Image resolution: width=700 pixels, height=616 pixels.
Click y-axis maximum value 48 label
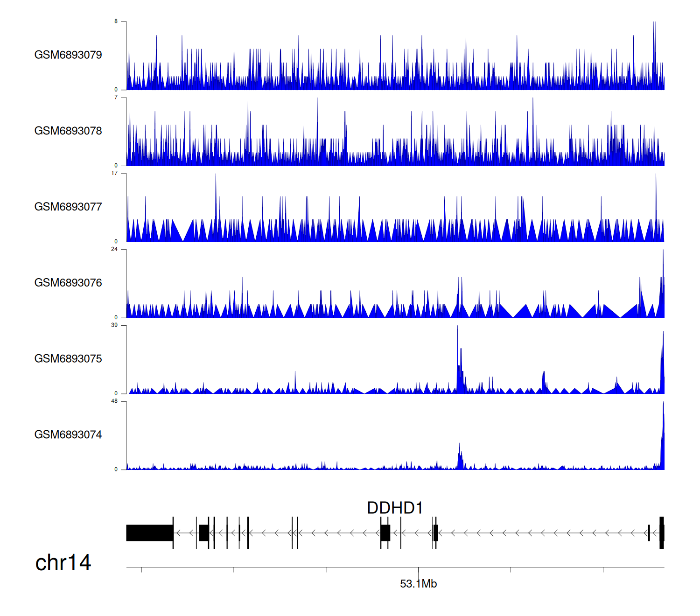(114, 401)
